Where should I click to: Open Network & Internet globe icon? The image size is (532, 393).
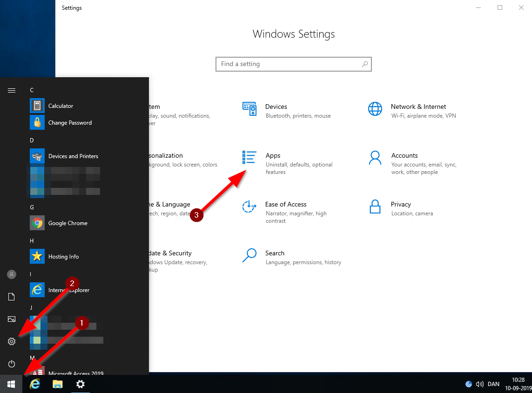point(375,109)
